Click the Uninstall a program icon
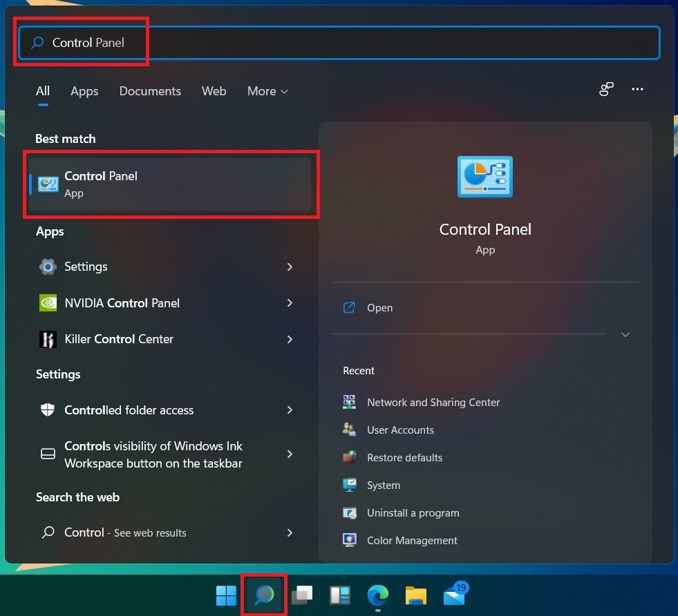The height and width of the screenshot is (616, 678). coord(350,512)
